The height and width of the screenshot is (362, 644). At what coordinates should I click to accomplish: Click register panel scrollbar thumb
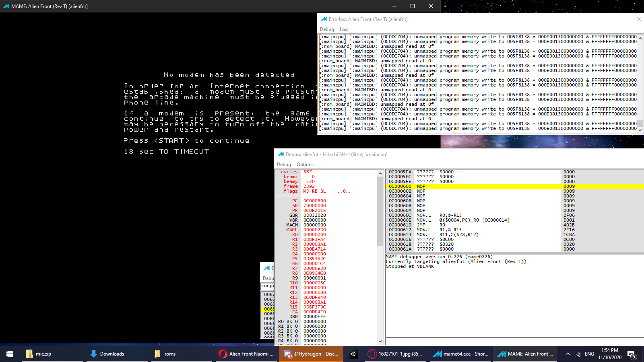(380, 211)
